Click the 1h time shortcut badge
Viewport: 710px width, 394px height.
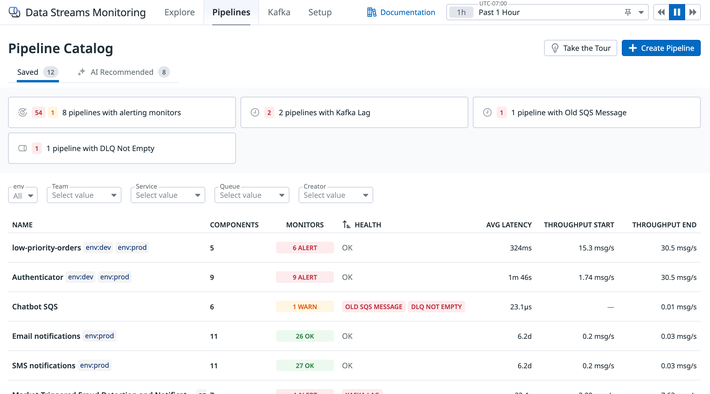[x=461, y=12]
